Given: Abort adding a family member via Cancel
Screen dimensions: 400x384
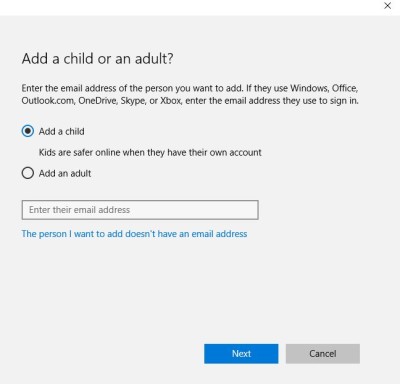Looking at the screenshot, I should click(323, 354).
